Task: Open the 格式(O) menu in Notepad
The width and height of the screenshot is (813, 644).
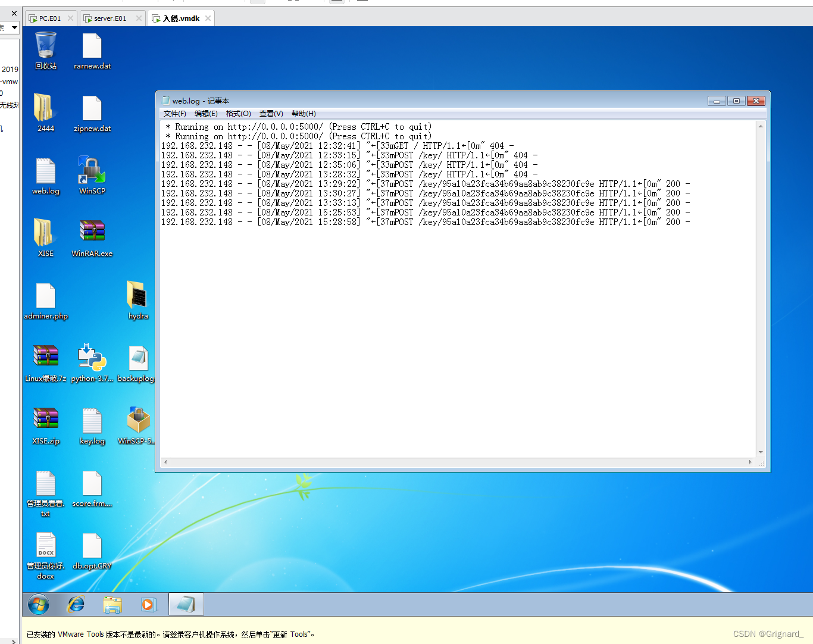Action: [239, 114]
